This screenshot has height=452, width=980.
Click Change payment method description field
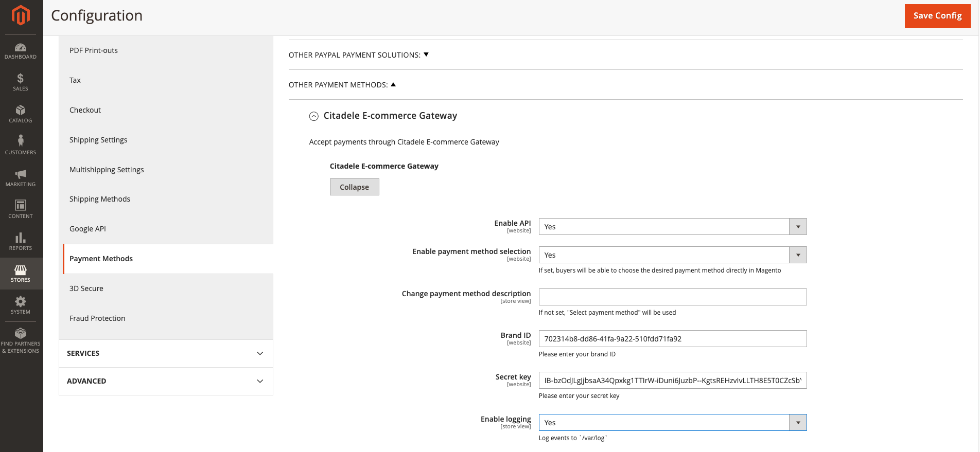pyautogui.click(x=673, y=297)
